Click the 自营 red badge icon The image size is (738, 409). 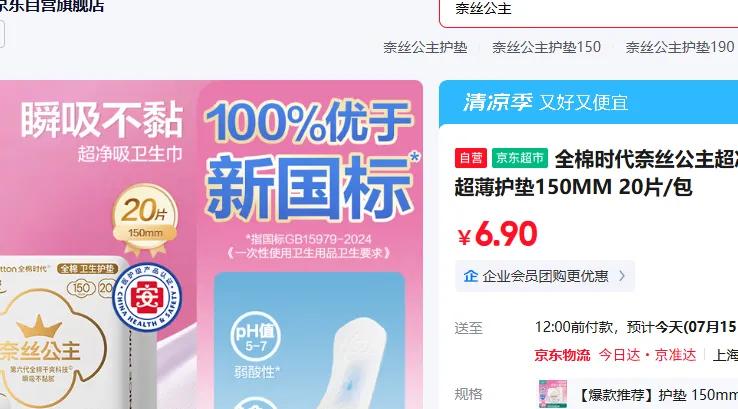click(471, 158)
